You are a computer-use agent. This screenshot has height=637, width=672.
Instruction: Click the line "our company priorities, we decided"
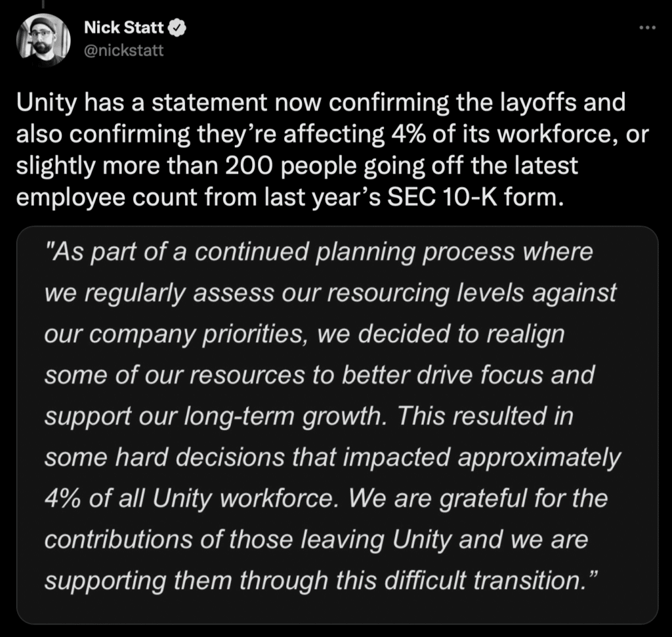(304, 334)
